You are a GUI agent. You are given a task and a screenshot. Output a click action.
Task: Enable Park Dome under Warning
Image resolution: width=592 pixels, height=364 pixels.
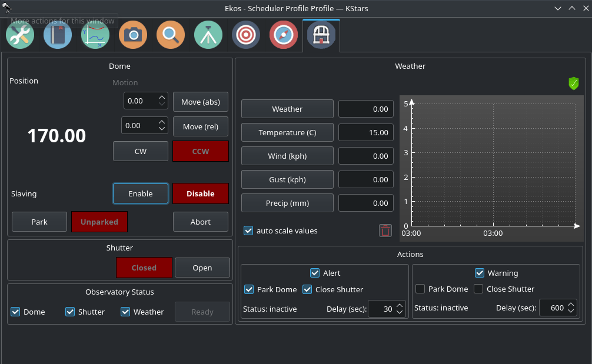[420, 289]
